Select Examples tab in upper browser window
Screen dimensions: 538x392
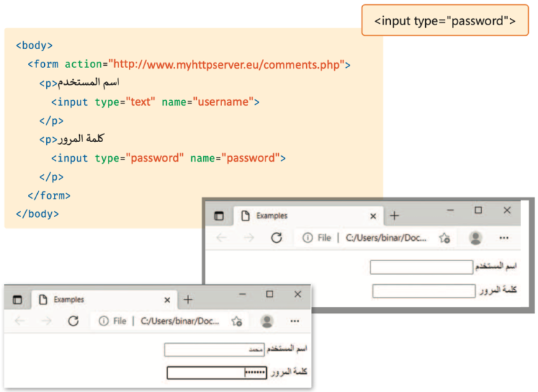click(308, 216)
